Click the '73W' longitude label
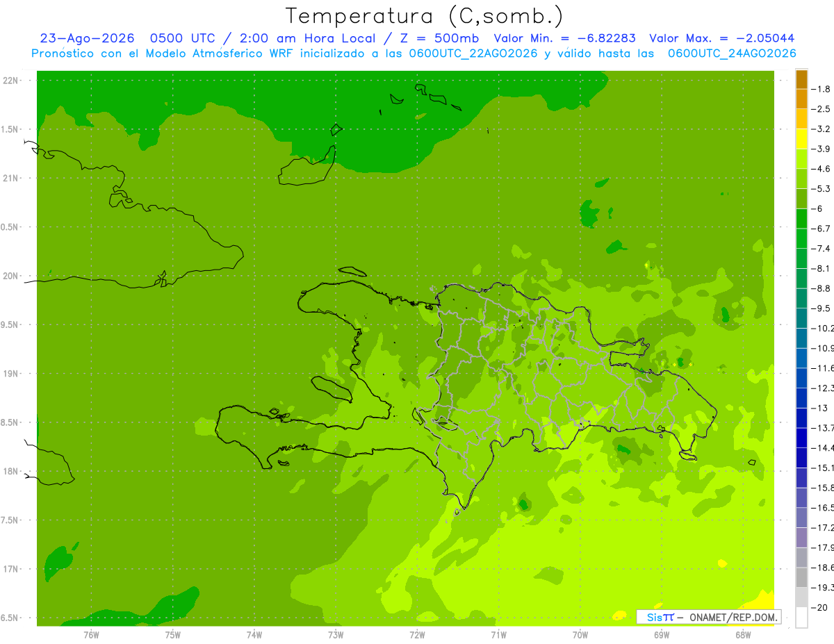 336,634
